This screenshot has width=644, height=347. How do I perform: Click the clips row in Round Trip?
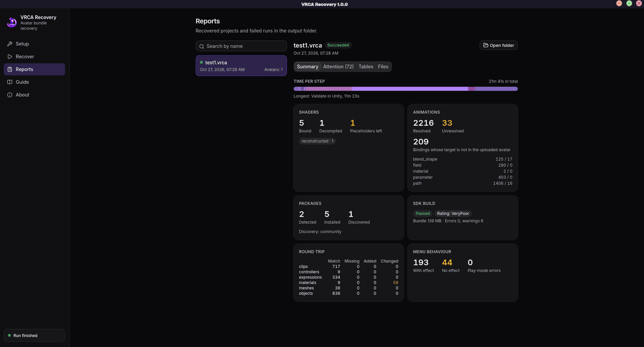pyautogui.click(x=349, y=267)
